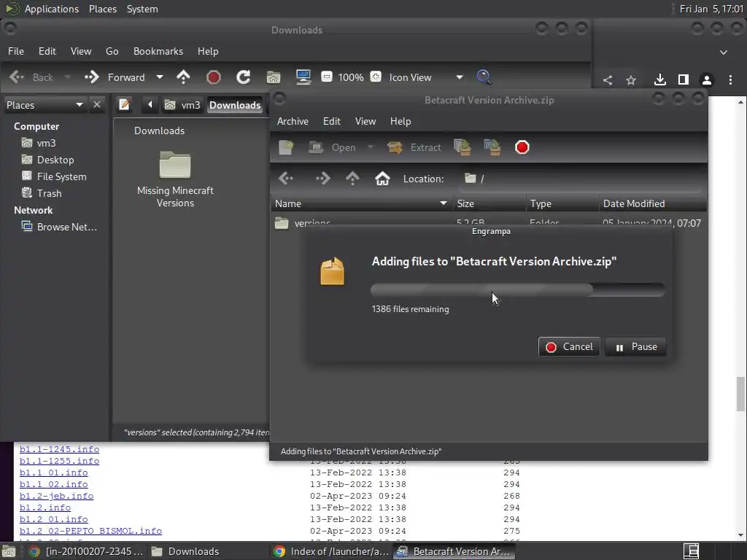Viewport: 747px width, 560px height.
Task: Click the archive progress bar
Action: (x=518, y=289)
